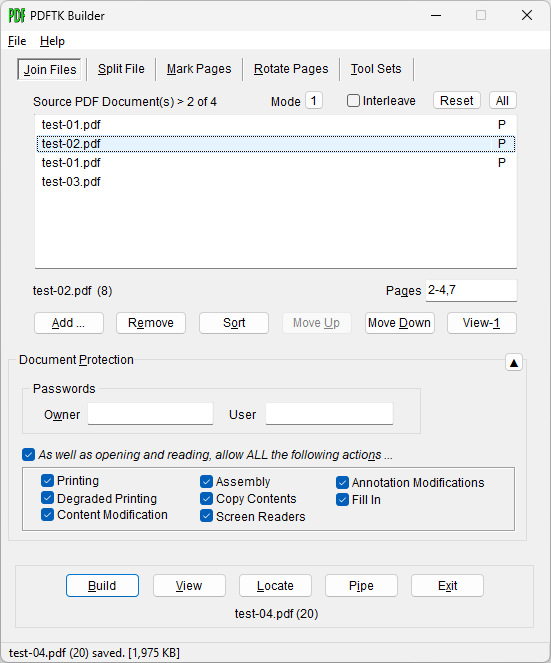Uncheck the Content Modification checkbox
Image resolution: width=551 pixels, height=663 pixels.
coord(47,515)
